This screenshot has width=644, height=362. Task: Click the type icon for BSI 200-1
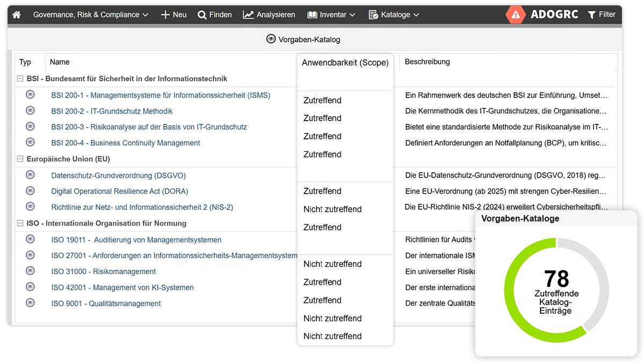[30, 95]
